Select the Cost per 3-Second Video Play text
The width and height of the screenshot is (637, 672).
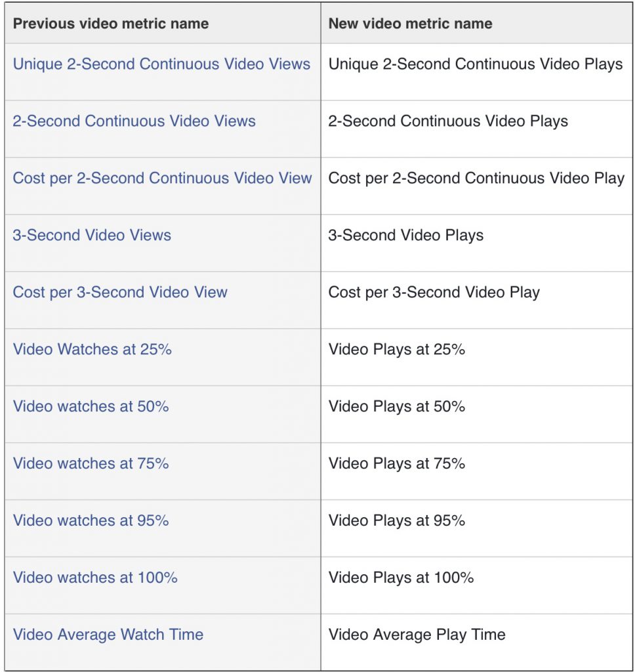pos(434,293)
